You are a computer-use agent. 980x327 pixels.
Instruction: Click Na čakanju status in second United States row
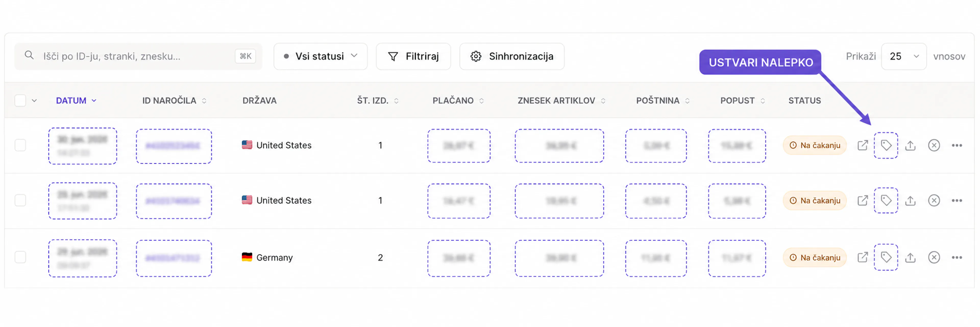(x=815, y=200)
